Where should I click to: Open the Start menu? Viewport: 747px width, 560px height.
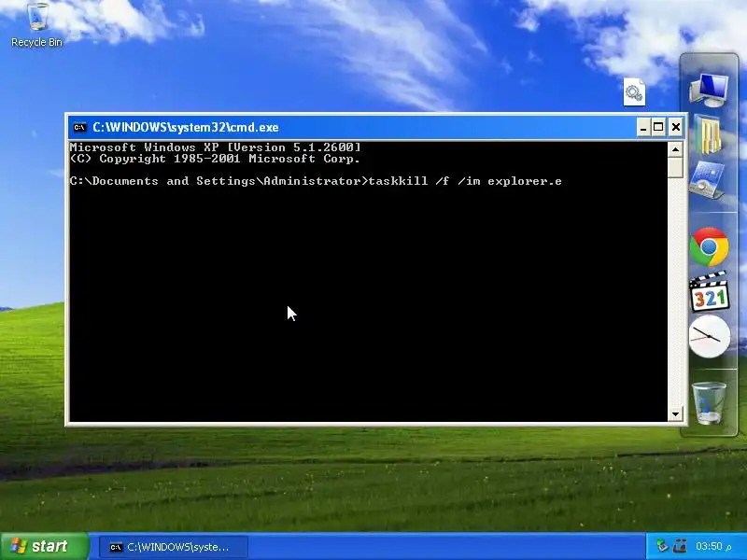[45, 546]
